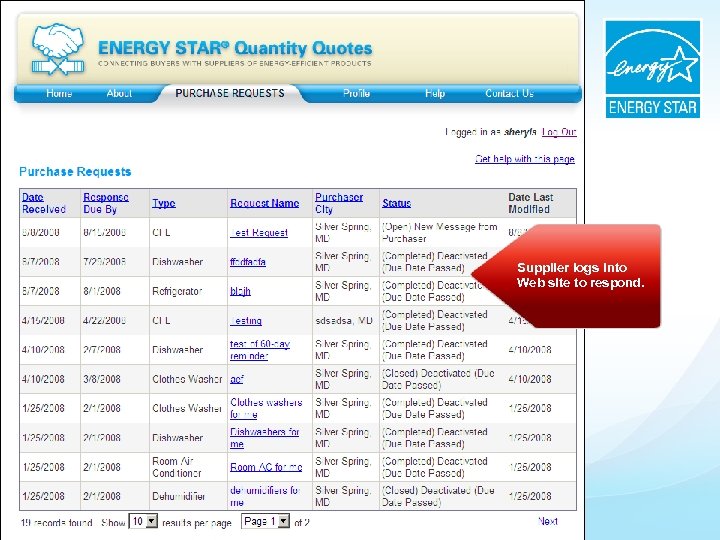Sort by Response Due By column header
This screenshot has height=540, width=720.
(x=106, y=203)
